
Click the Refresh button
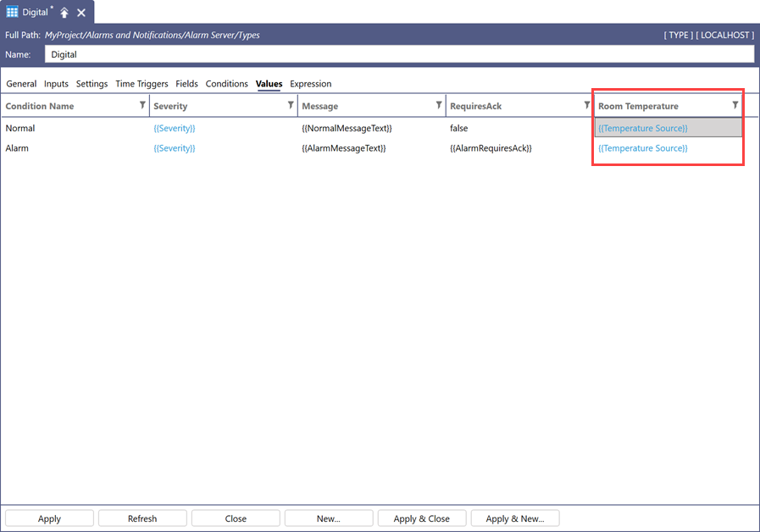(x=142, y=518)
